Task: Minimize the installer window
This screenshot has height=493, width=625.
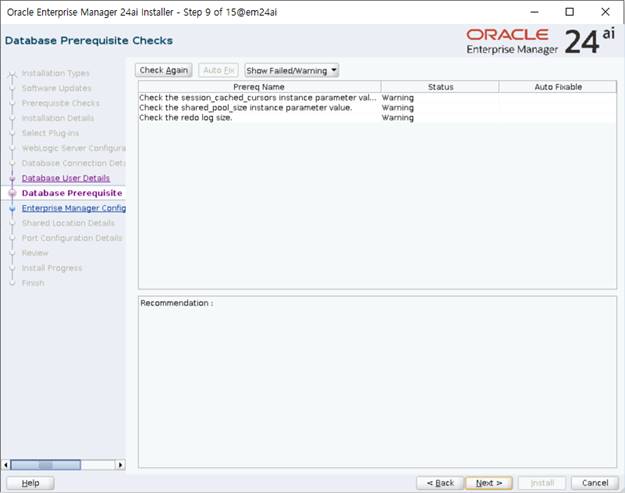Action: click(534, 12)
